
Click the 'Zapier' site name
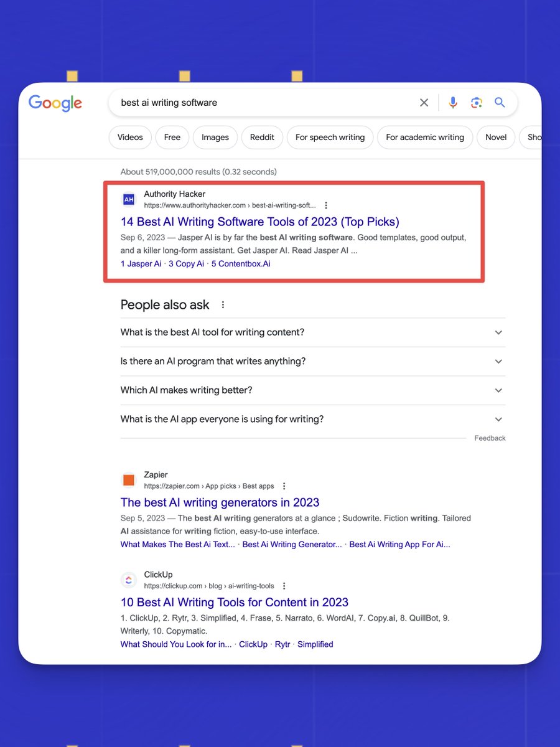point(156,475)
